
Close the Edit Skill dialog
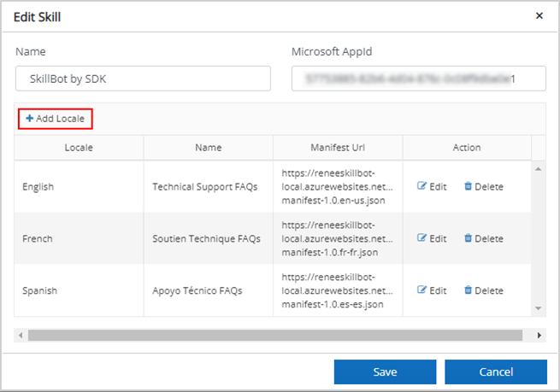click(539, 15)
